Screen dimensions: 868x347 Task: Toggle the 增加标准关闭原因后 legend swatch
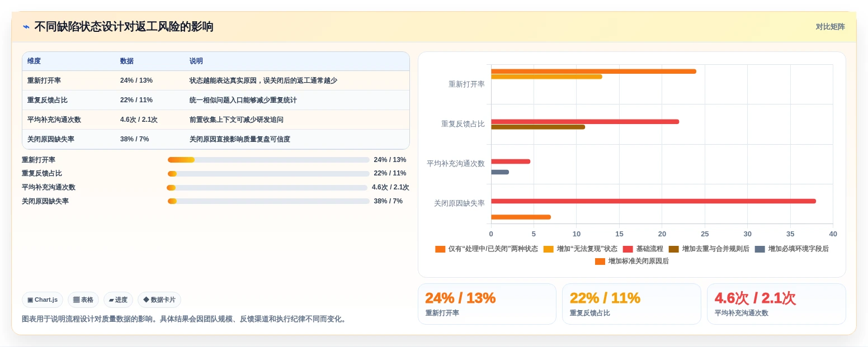[x=600, y=262]
